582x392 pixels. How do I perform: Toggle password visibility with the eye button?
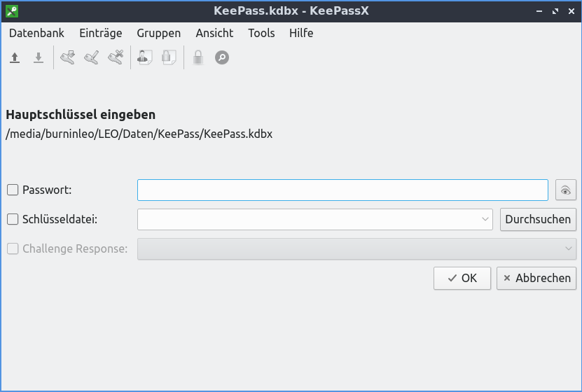(x=566, y=190)
